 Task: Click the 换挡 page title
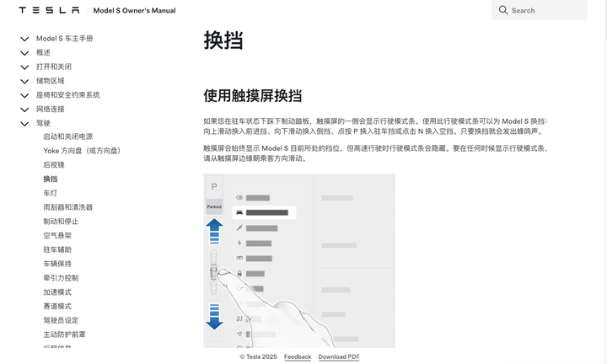223,40
